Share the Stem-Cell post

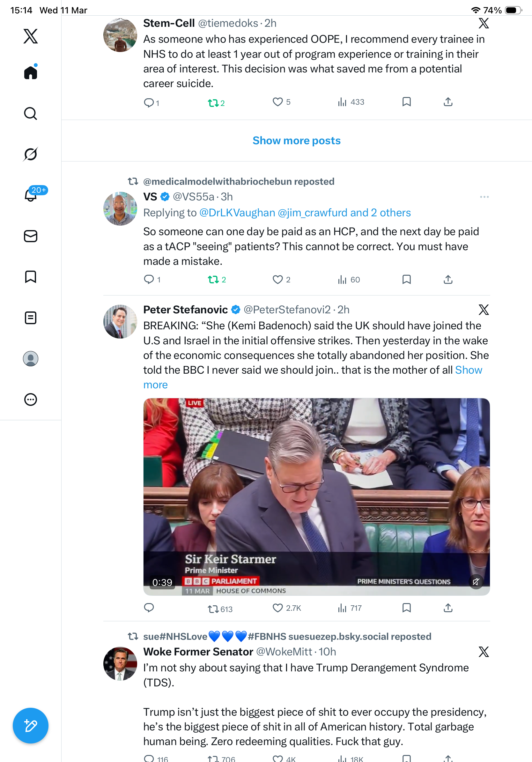pyautogui.click(x=448, y=102)
